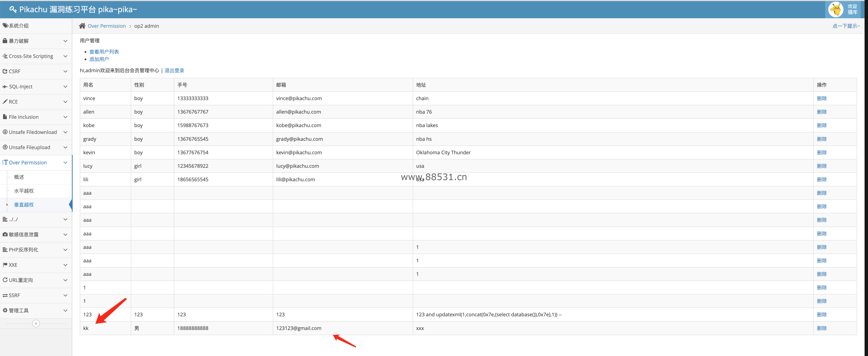Click the tag icon beside 系统介绍
The image size is (868, 356).
coord(5,26)
